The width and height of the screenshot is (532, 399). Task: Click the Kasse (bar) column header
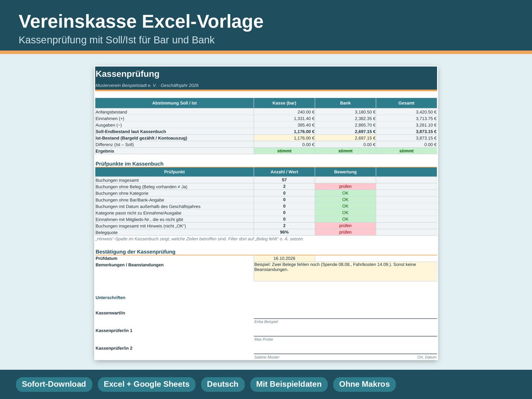[x=284, y=103]
